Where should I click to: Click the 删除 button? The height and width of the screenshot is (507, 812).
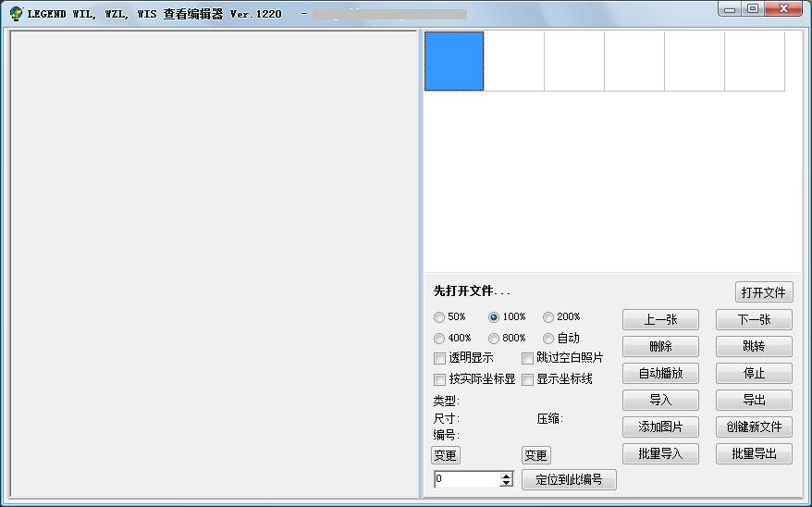pyautogui.click(x=660, y=346)
